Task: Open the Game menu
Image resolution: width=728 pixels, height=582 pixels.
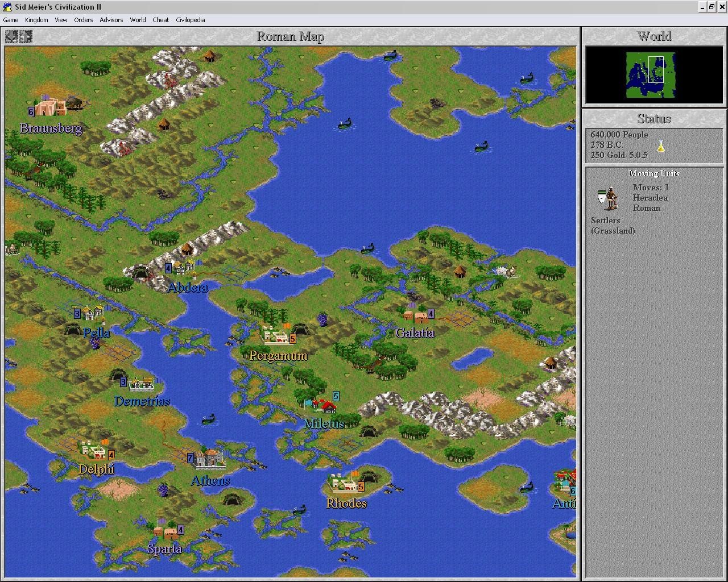Action: coord(11,20)
